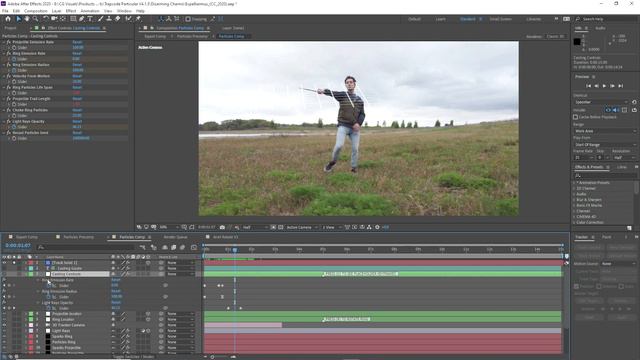Select the Unified Camera tool

point(54,19)
